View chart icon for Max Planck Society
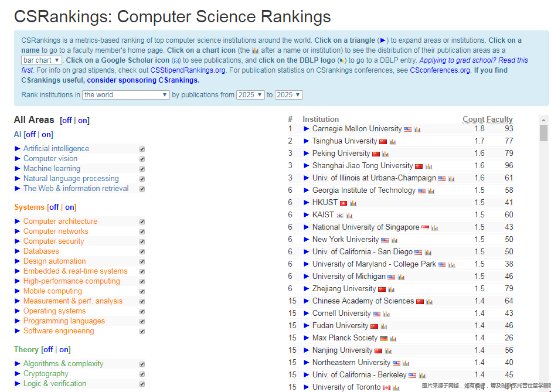Image resolution: width=551 pixels, height=392 pixels. click(393, 339)
